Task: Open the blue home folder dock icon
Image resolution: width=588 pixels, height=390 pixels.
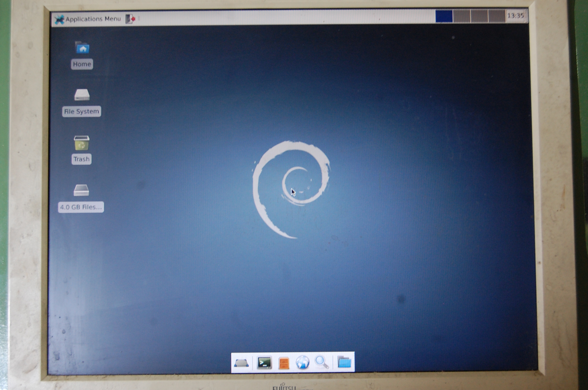Action: pyautogui.click(x=344, y=362)
